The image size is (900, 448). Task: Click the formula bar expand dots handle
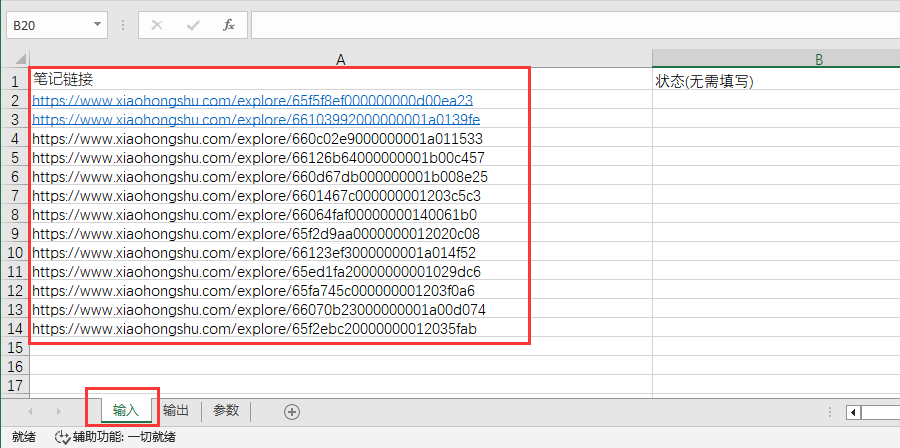[123, 25]
